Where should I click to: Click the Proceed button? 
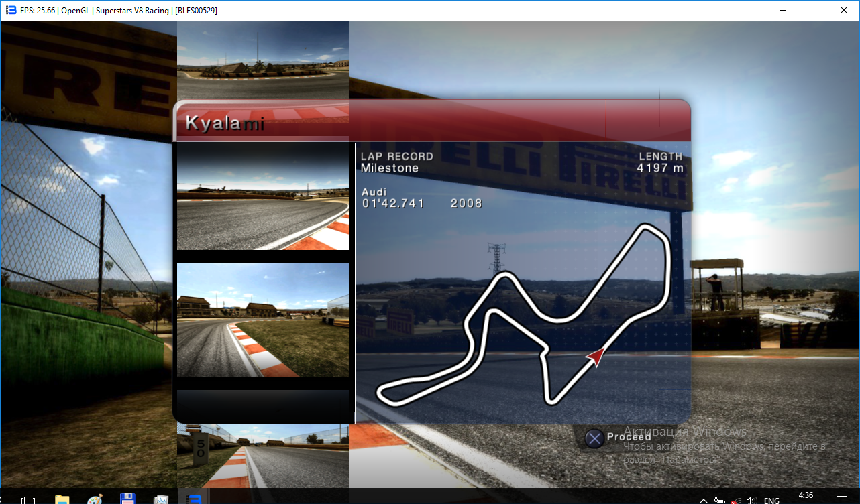pyautogui.click(x=629, y=437)
